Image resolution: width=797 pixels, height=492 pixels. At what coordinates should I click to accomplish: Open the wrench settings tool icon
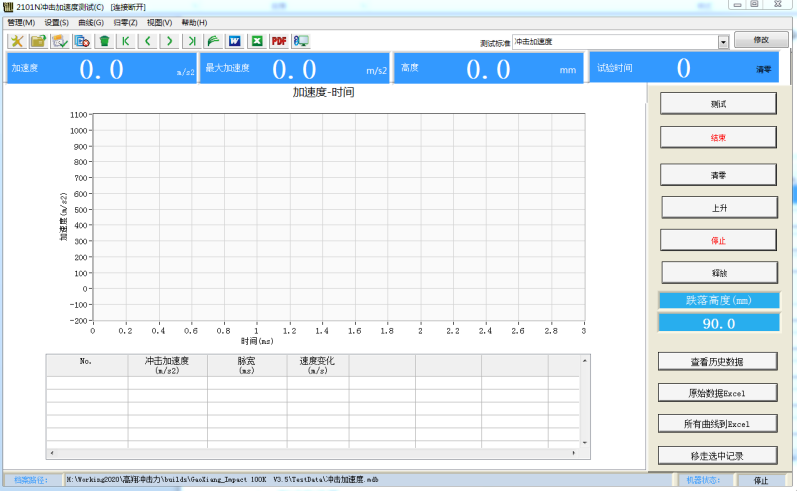click(x=17, y=41)
